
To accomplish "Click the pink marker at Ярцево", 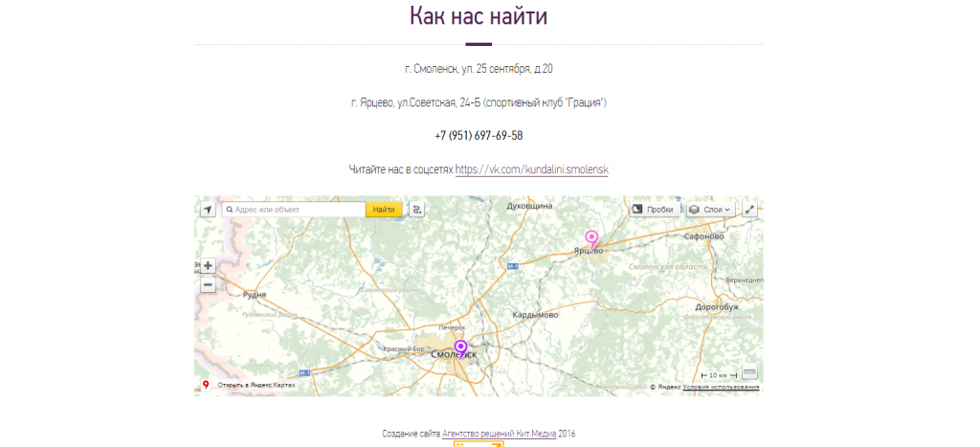I will (x=591, y=239).
